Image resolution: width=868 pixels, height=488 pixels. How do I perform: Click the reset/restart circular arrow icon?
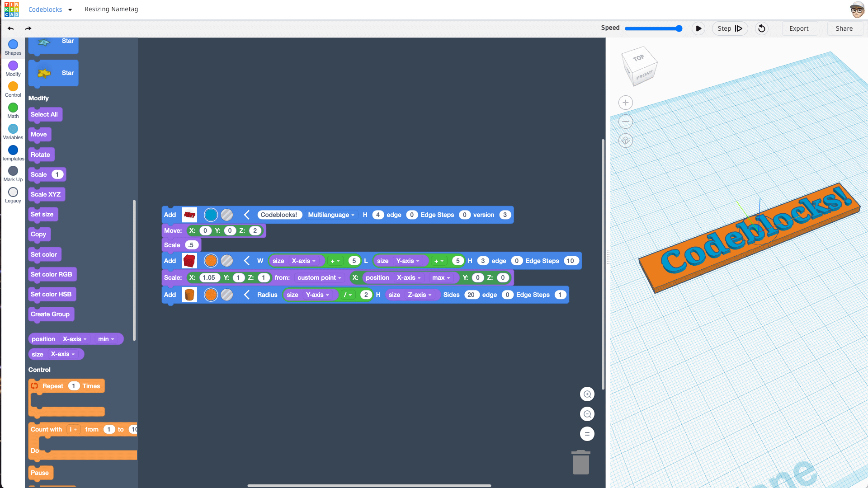(x=762, y=28)
